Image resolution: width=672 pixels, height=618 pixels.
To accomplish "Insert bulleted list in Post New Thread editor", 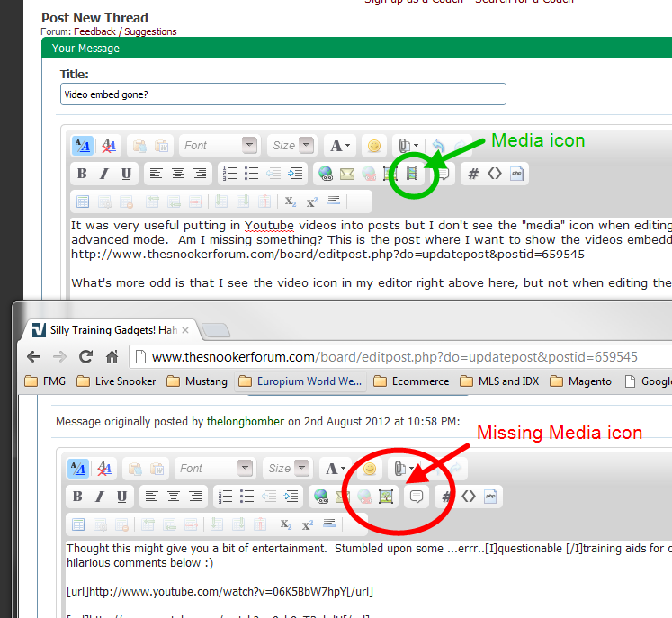I will (x=252, y=174).
